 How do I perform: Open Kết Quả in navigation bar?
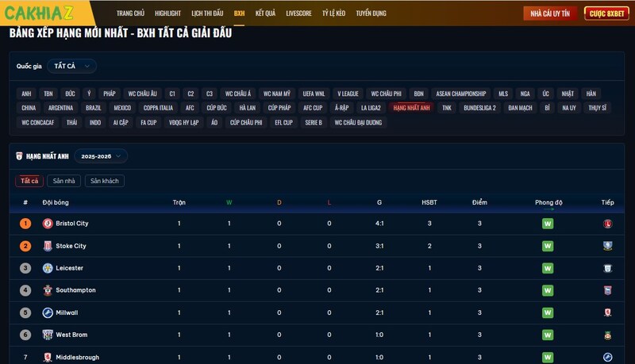265,13
